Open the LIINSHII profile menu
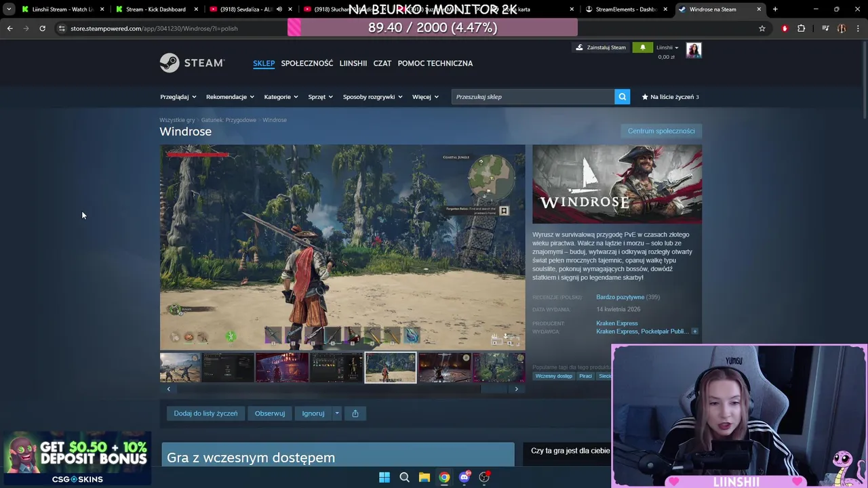This screenshot has height=488, width=868. point(353,63)
